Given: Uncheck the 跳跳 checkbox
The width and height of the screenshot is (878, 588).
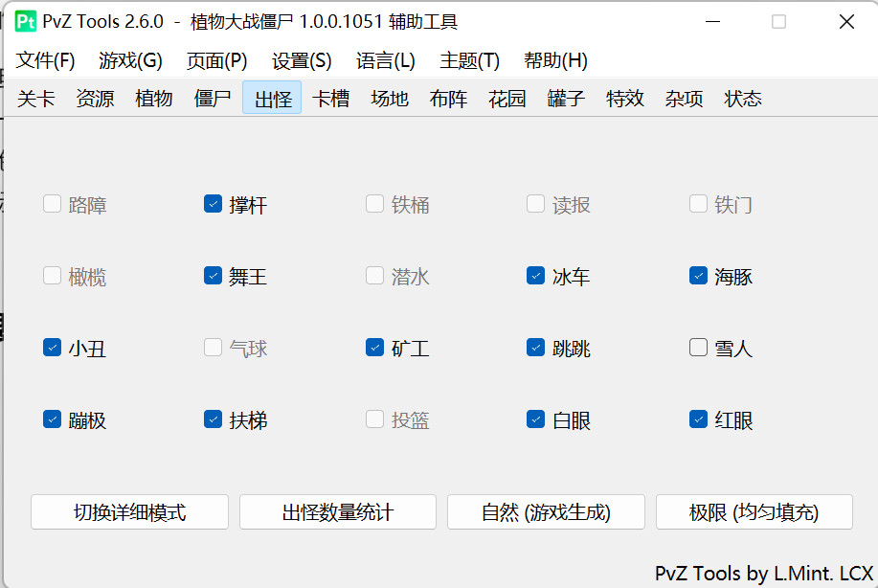Looking at the screenshot, I should click(x=536, y=348).
